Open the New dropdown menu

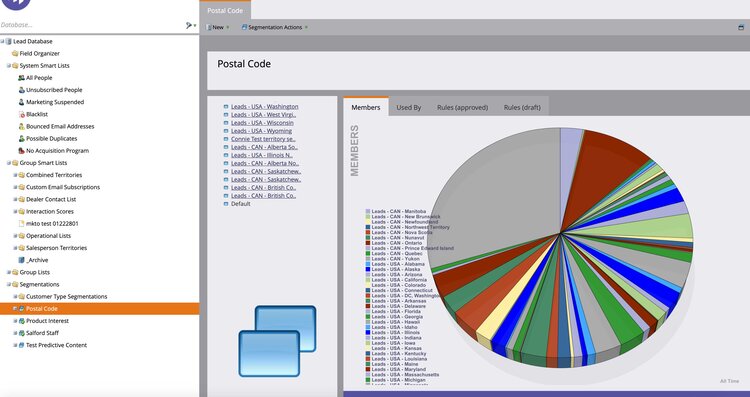218,27
